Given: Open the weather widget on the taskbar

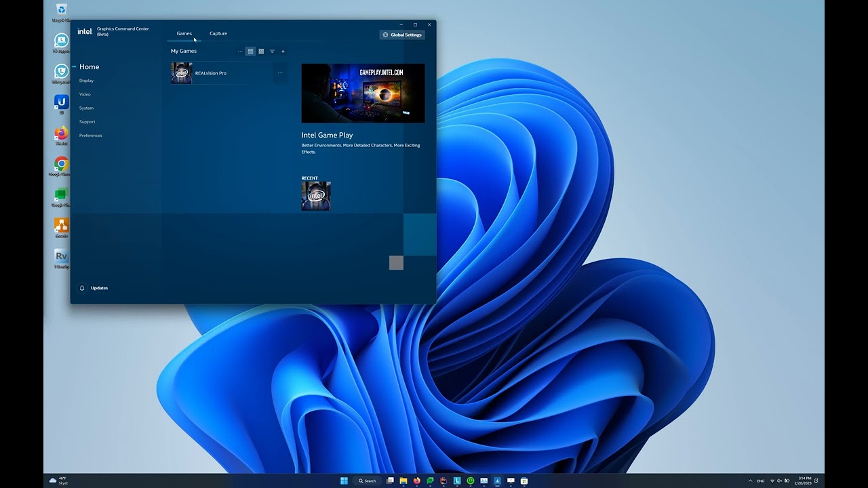Looking at the screenshot, I should pyautogui.click(x=58, y=481).
